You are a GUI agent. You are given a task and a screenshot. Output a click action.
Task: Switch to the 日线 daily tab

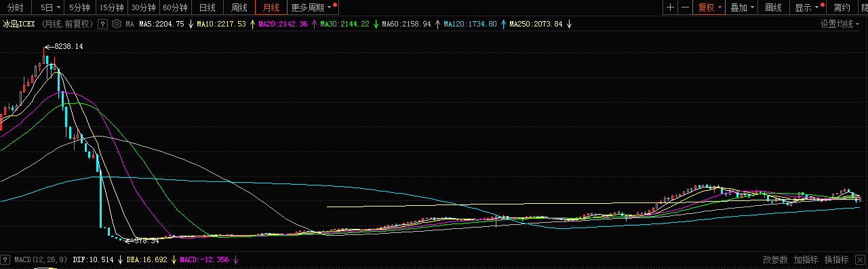207,7
